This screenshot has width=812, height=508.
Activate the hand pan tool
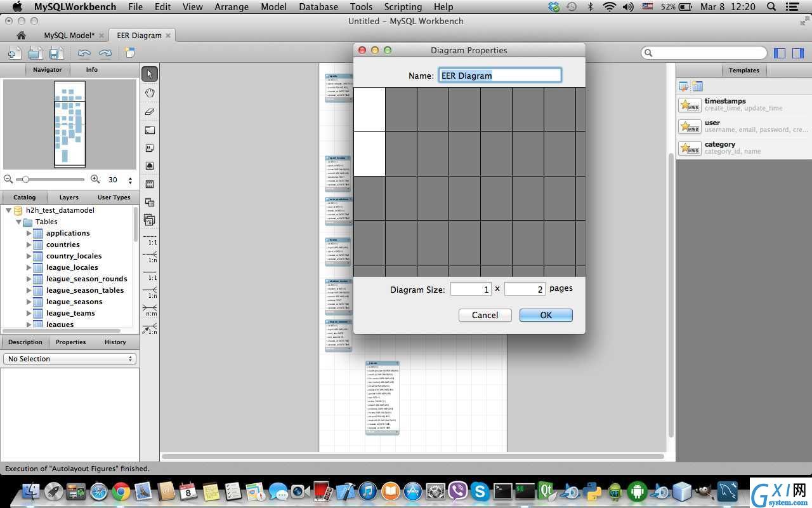(x=150, y=93)
